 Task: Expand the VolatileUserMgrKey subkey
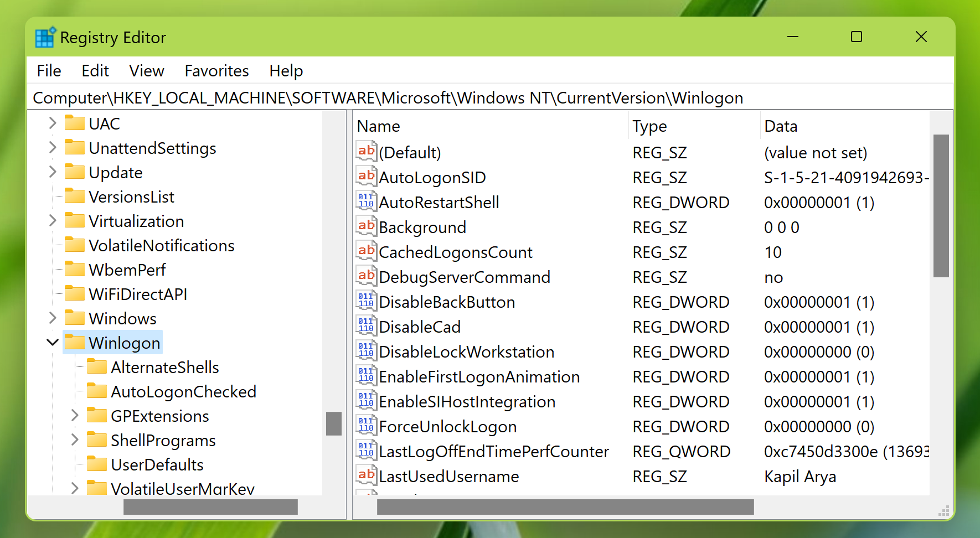tap(75, 488)
